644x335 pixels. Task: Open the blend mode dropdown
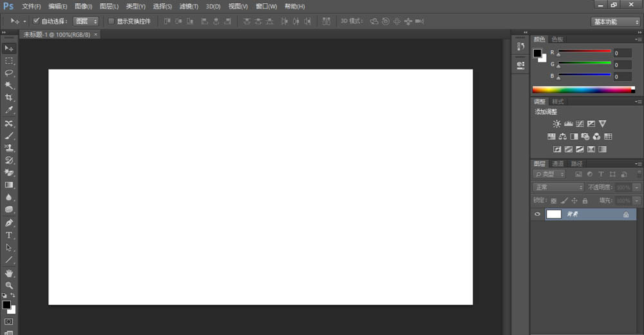[x=558, y=187]
